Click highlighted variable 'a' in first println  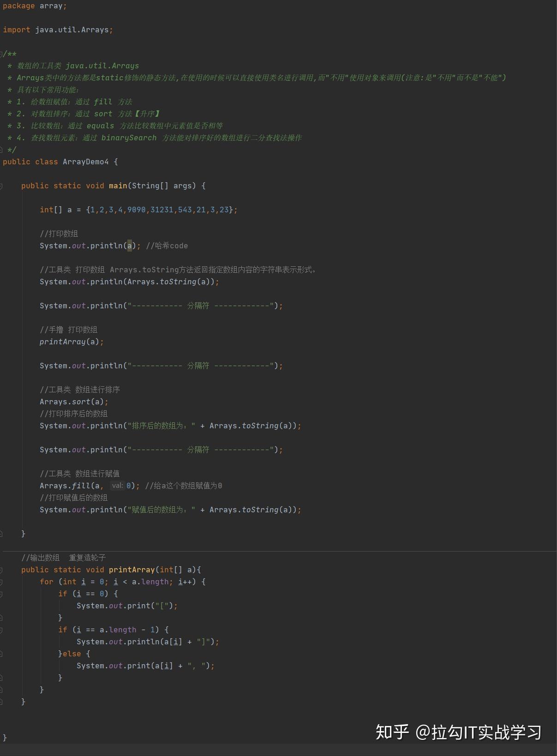[130, 246]
